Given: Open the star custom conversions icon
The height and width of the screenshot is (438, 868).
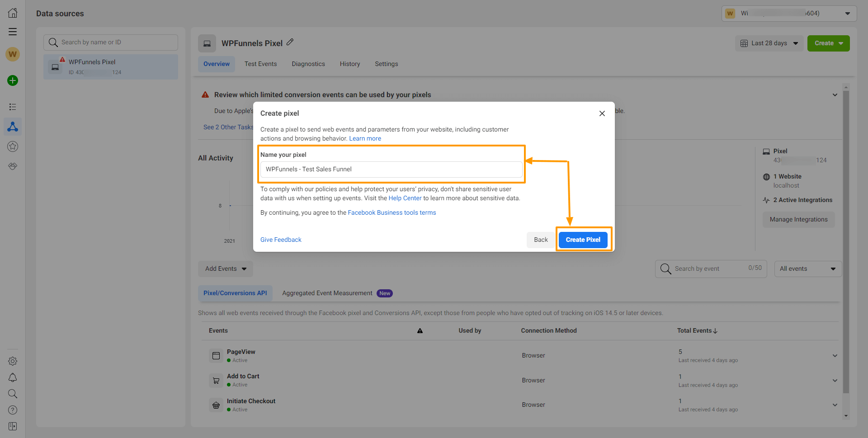Looking at the screenshot, I should pos(13,146).
